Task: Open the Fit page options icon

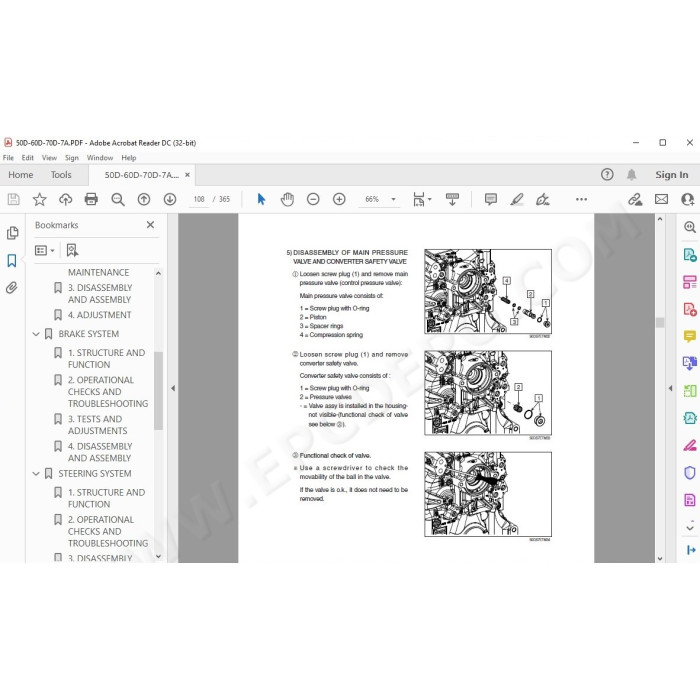Action: tap(421, 199)
